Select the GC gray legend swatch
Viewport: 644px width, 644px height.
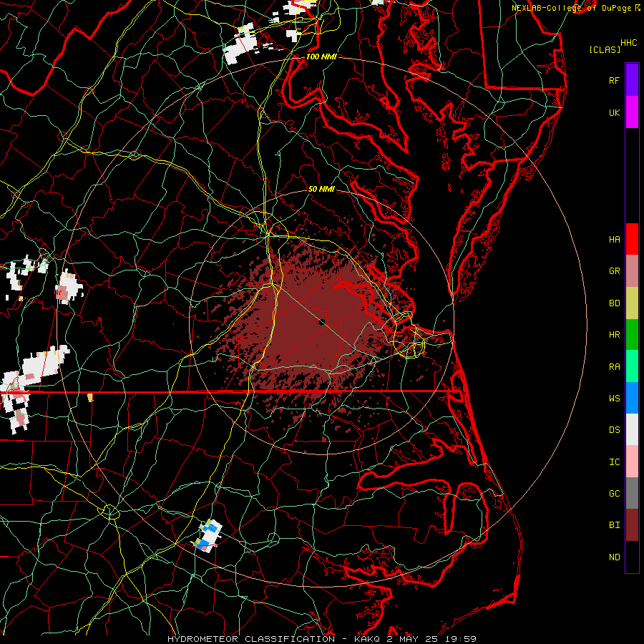[632, 493]
